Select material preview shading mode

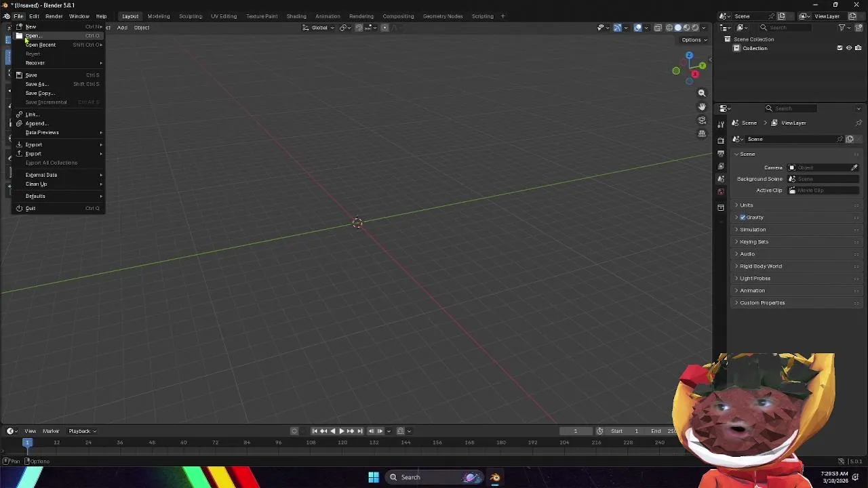(x=686, y=28)
